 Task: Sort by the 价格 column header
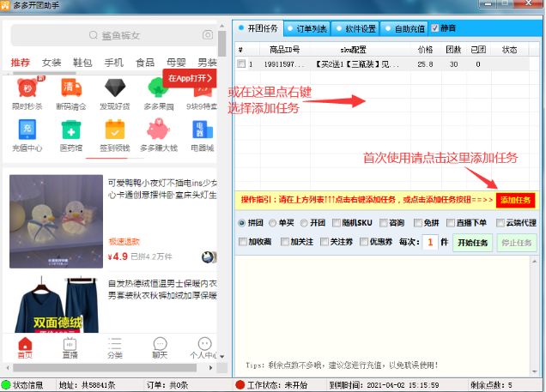coord(426,50)
